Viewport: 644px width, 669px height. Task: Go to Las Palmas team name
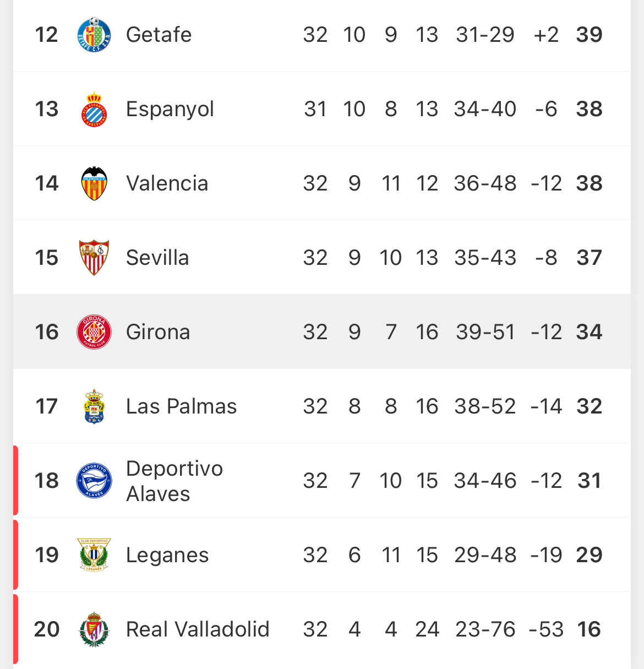pyautogui.click(x=181, y=406)
